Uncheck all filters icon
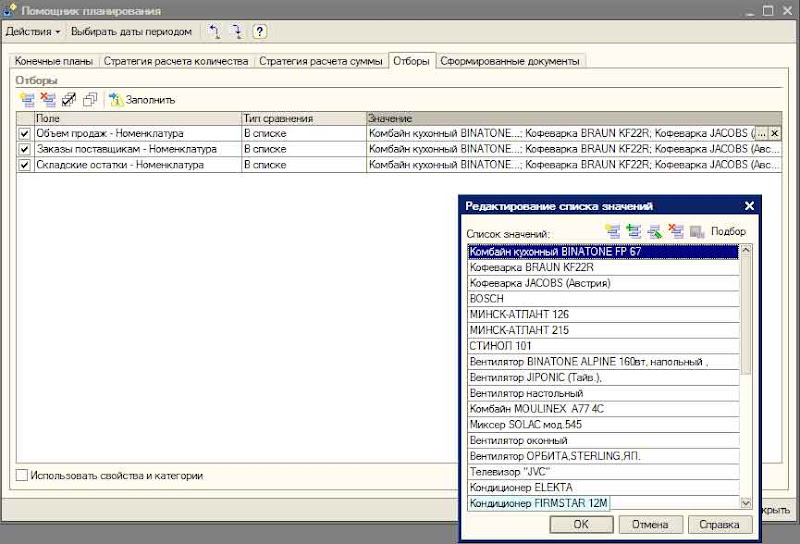Viewport: 800px width, 544px height. tap(90, 100)
